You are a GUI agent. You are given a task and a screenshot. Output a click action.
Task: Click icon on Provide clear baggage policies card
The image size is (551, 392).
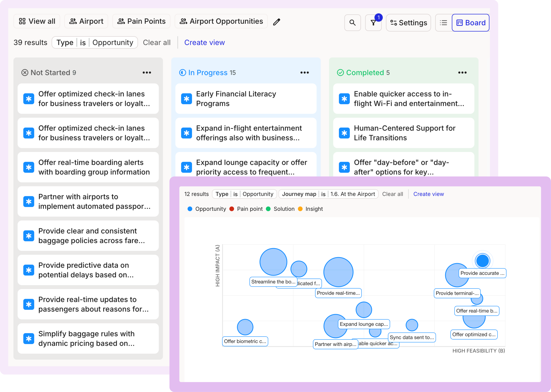click(29, 236)
